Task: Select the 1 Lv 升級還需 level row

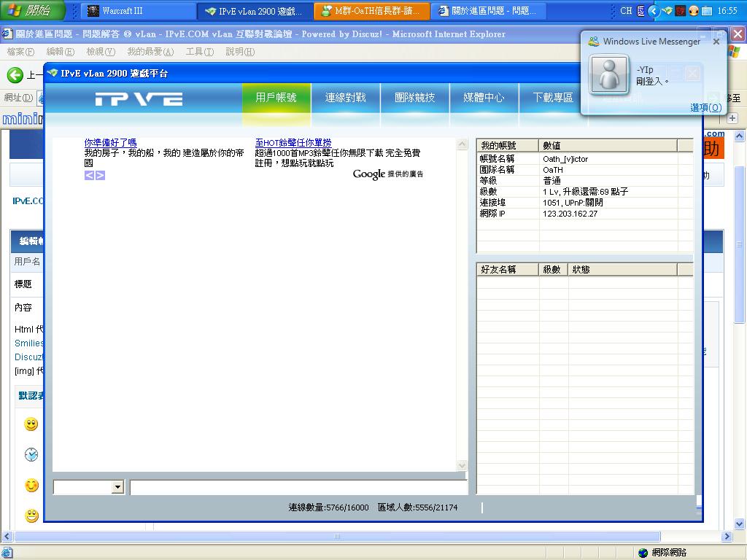Action: [x=585, y=192]
